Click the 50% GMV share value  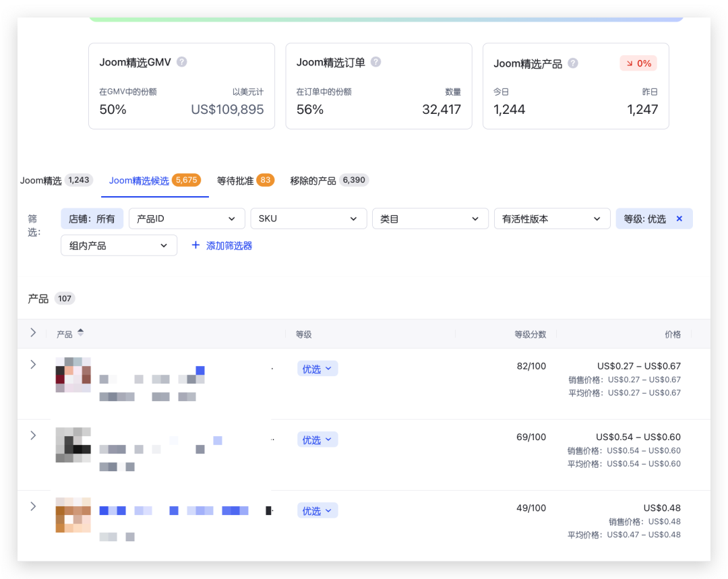113,110
